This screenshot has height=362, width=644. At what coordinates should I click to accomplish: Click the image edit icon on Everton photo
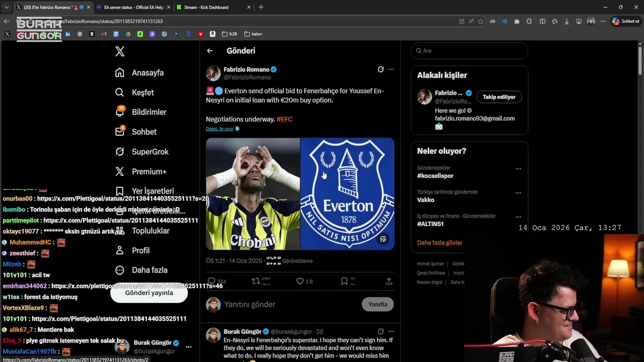point(383,239)
